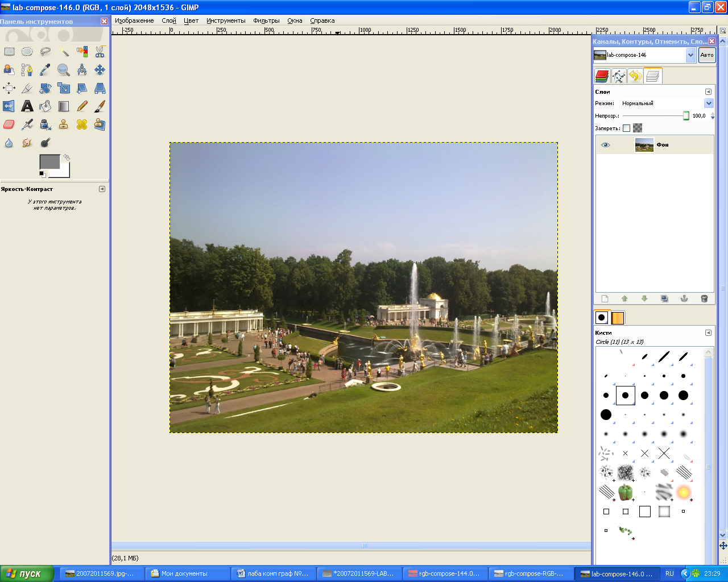Select the Blur/Sharpen droplet tool

click(x=9, y=143)
